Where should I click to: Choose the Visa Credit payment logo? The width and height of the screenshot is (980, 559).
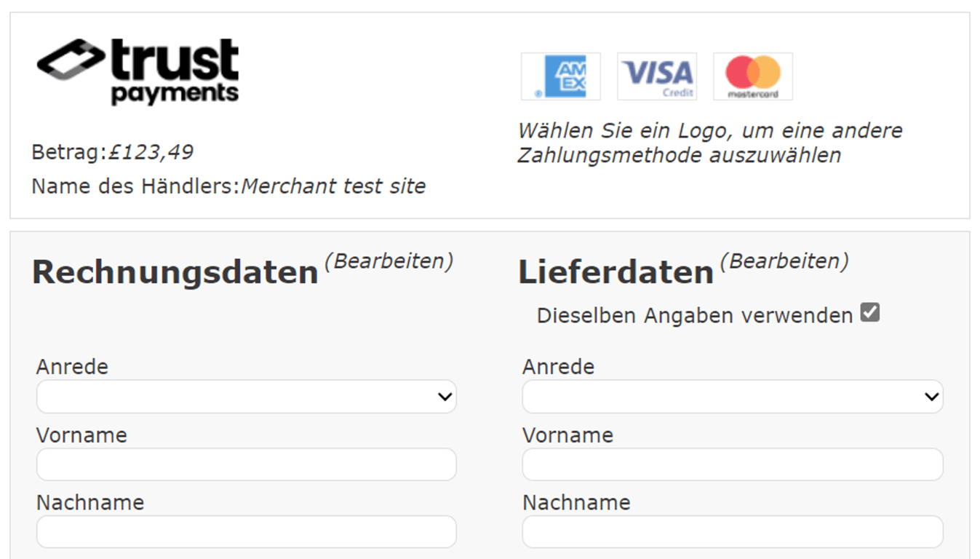click(x=657, y=76)
